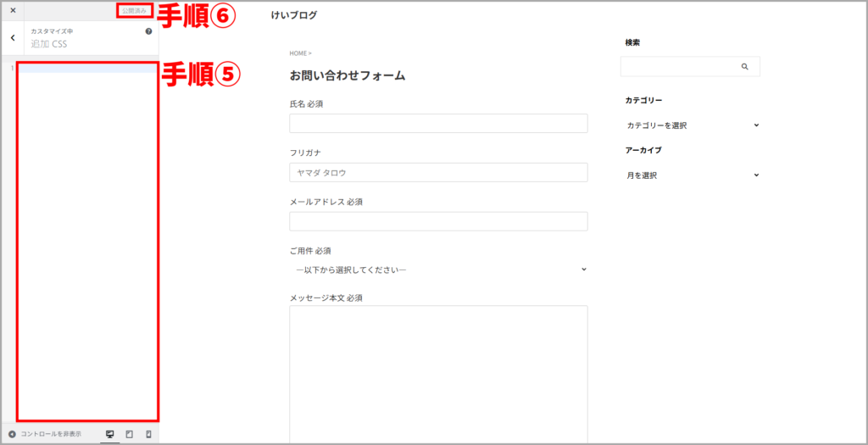Open the 月を選択 archive dropdown
Screen dimensions: 868x445
click(x=692, y=175)
